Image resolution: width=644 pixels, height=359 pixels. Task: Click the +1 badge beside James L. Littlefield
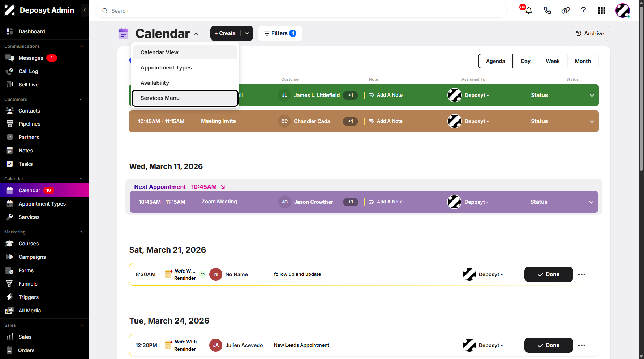(350, 95)
